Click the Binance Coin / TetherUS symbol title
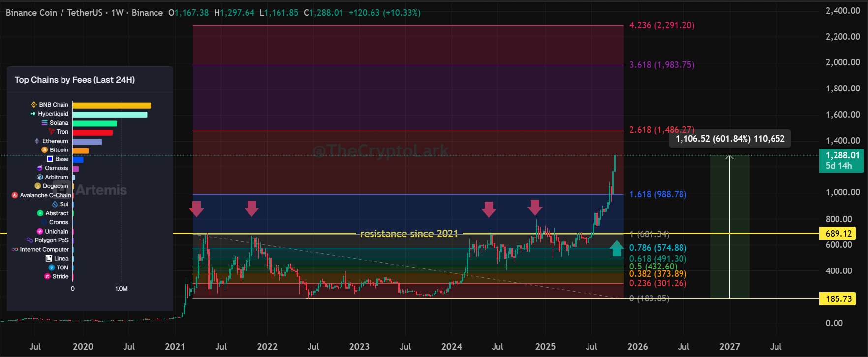 point(54,13)
